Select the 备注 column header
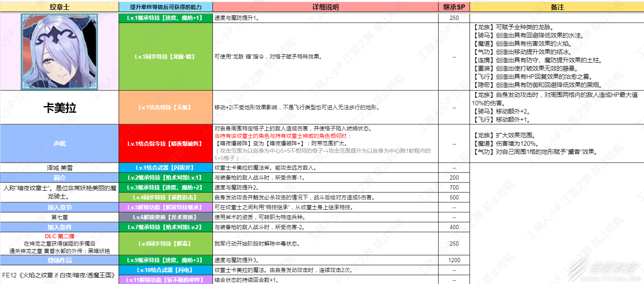644x284 pixels. click(x=557, y=7)
